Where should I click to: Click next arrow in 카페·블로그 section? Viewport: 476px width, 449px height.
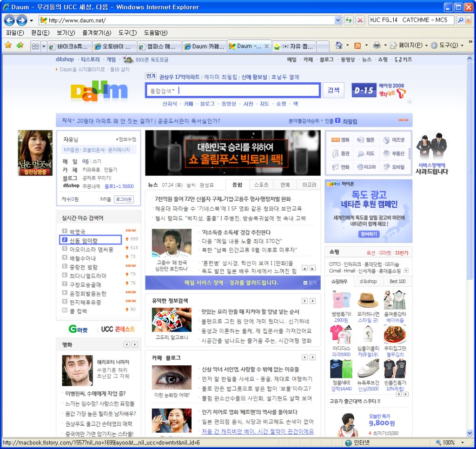312,357
